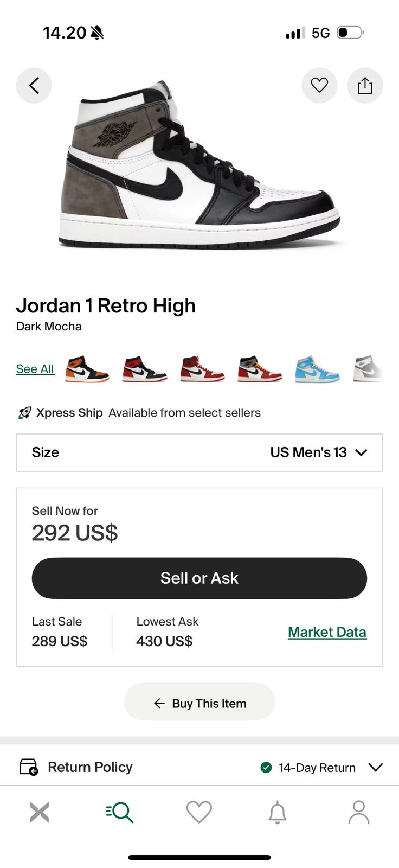
Task: Open favorites tab in the bottom navigation
Action: (x=199, y=812)
